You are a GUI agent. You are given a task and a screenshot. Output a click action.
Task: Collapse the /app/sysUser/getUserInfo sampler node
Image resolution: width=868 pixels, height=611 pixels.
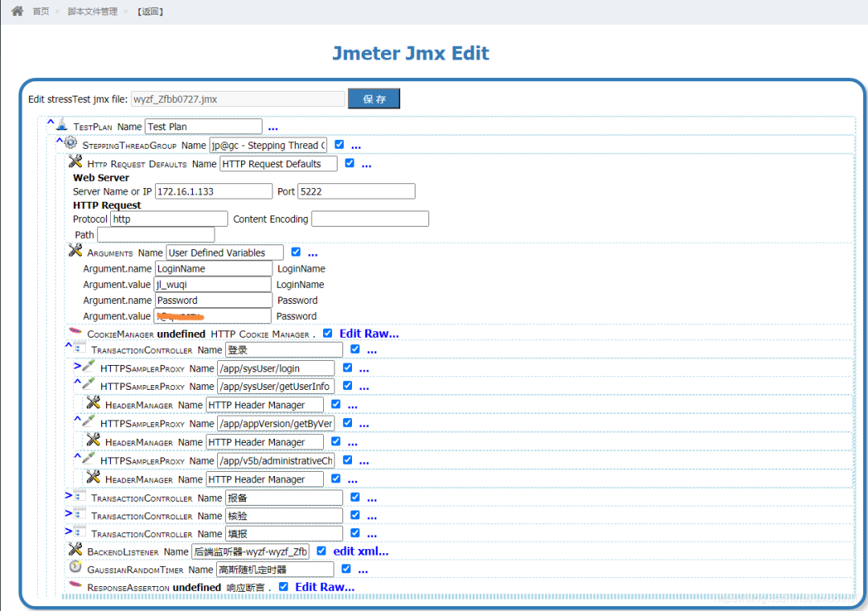pyautogui.click(x=77, y=382)
